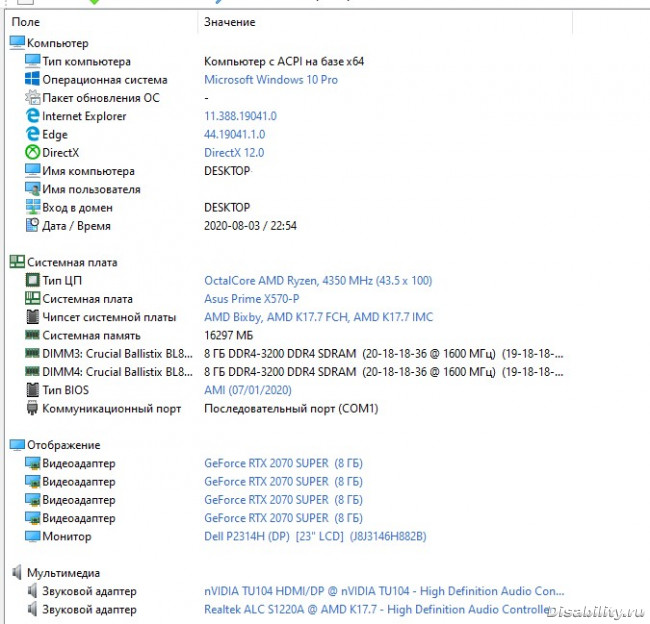Click the Пакет обновления ОС icon

pyautogui.click(x=32, y=97)
